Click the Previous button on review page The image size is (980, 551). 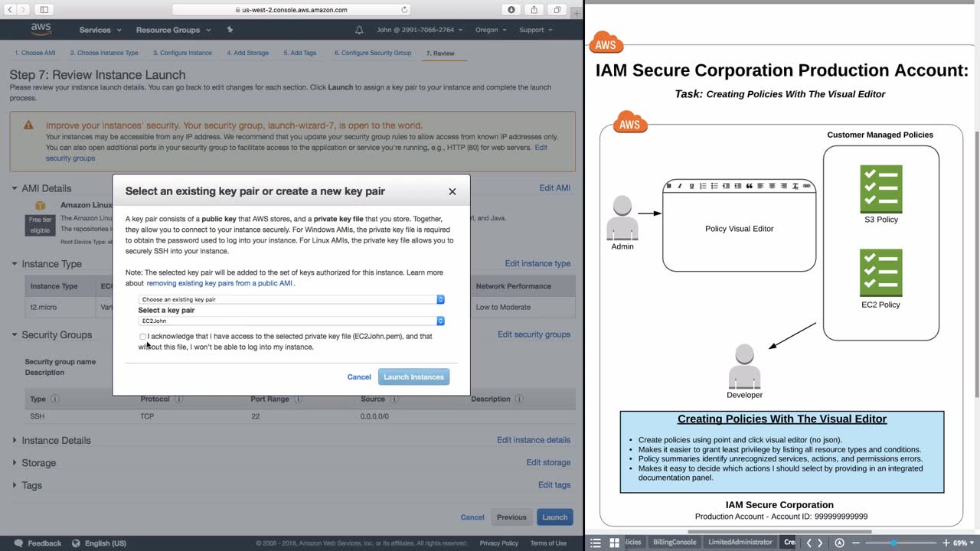tap(511, 517)
